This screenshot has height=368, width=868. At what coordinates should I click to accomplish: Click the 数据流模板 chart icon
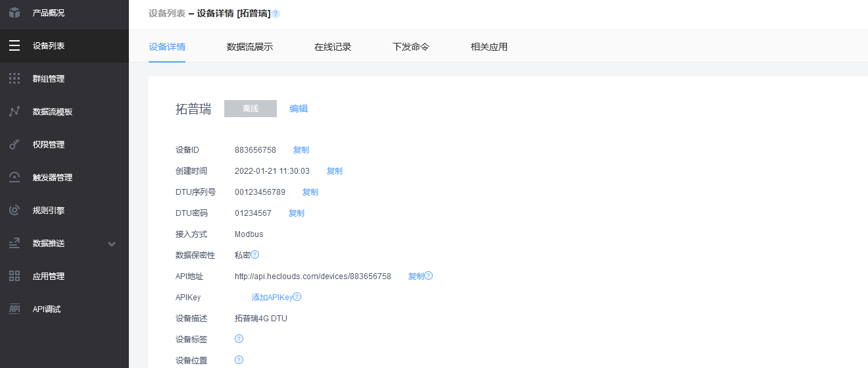point(14,112)
